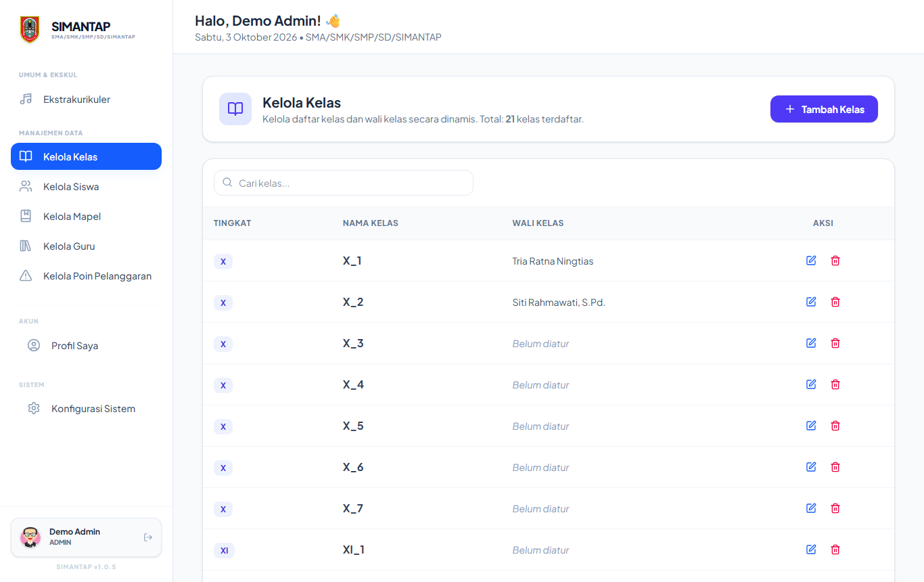Click the book icon beside Kelola Kelas heading
The height and width of the screenshot is (582, 924).
click(x=235, y=109)
